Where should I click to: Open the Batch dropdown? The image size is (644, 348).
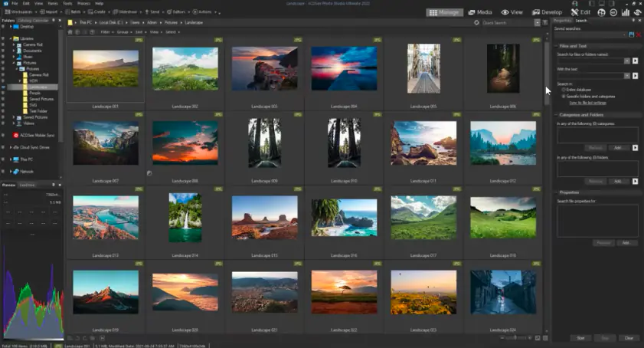[75, 12]
